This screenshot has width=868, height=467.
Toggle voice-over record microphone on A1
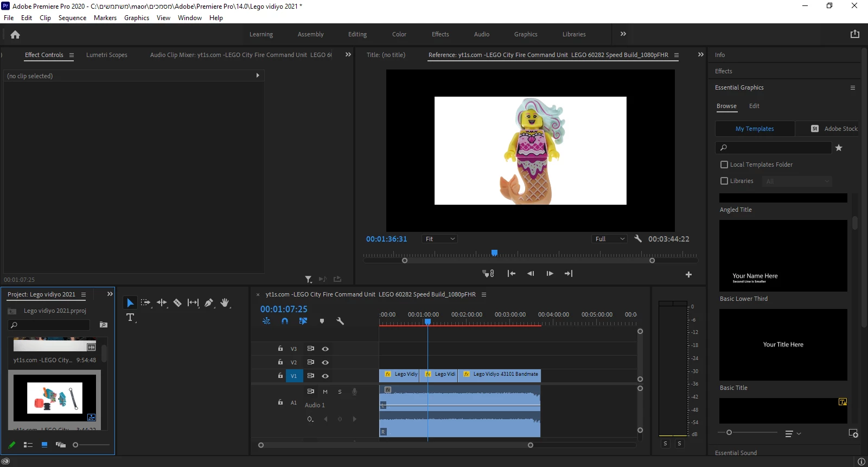click(354, 392)
